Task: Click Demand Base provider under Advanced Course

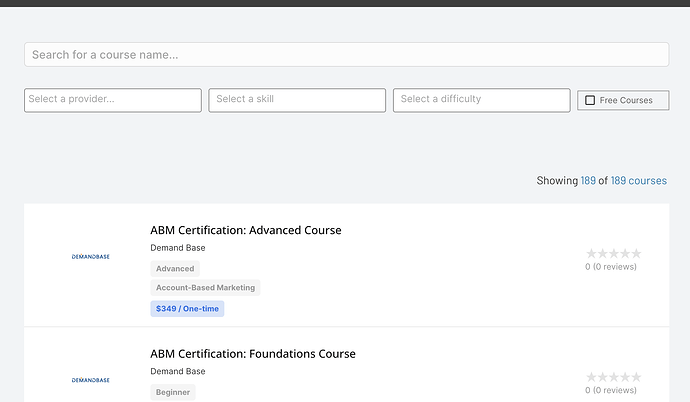Action: (178, 248)
